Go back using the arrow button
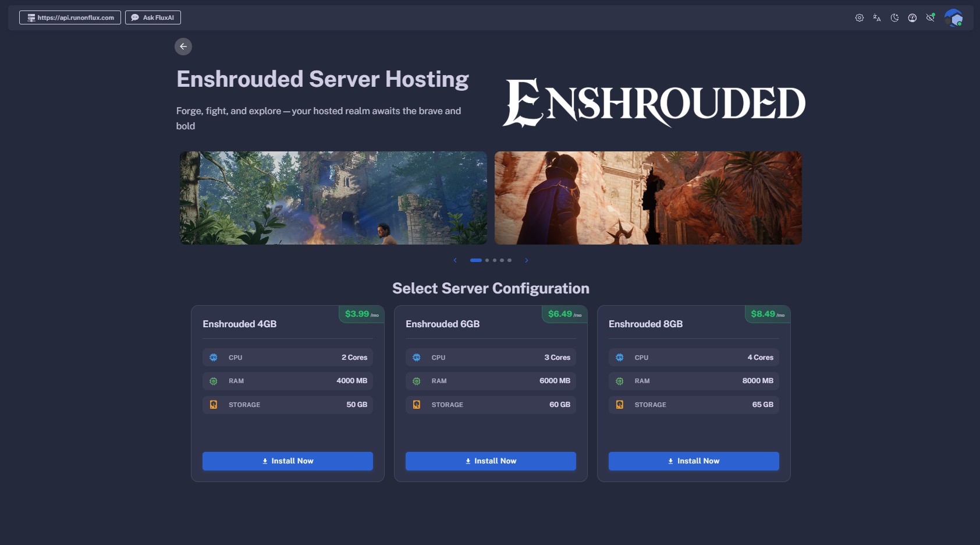Image resolution: width=980 pixels, height=545 pixels. 183,47
